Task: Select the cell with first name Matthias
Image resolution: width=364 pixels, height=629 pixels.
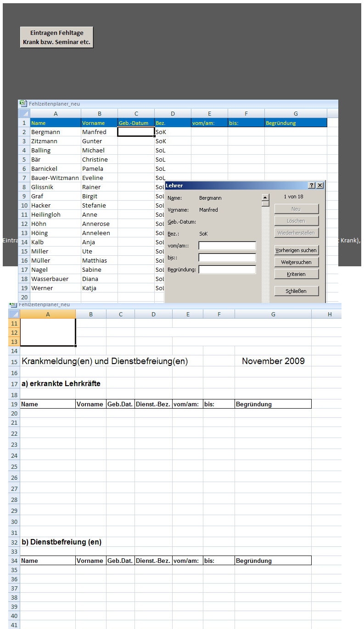Action: point(99,260)
